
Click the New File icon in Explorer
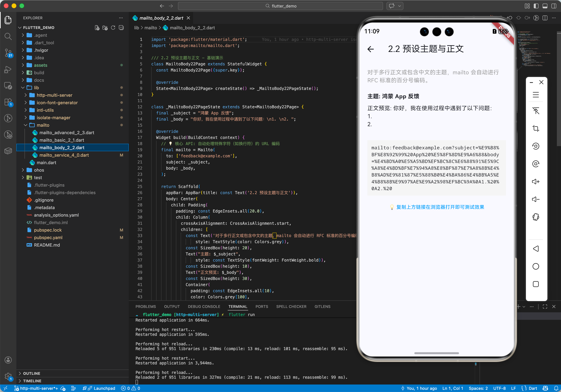97,28
